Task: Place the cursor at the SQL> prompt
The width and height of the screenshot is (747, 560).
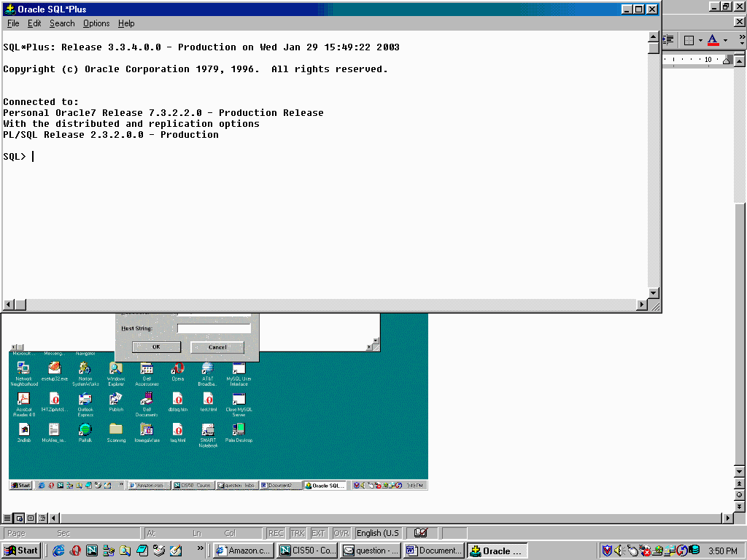Action: (33, 157)
